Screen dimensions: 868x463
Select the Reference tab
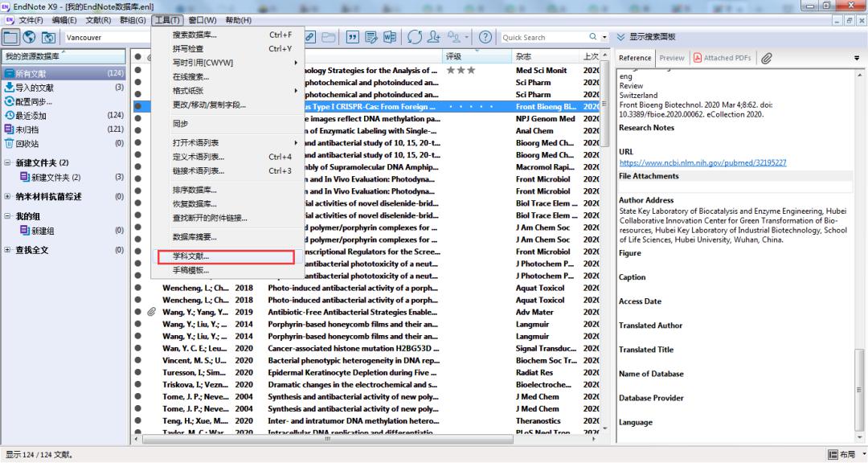[635, 58]
